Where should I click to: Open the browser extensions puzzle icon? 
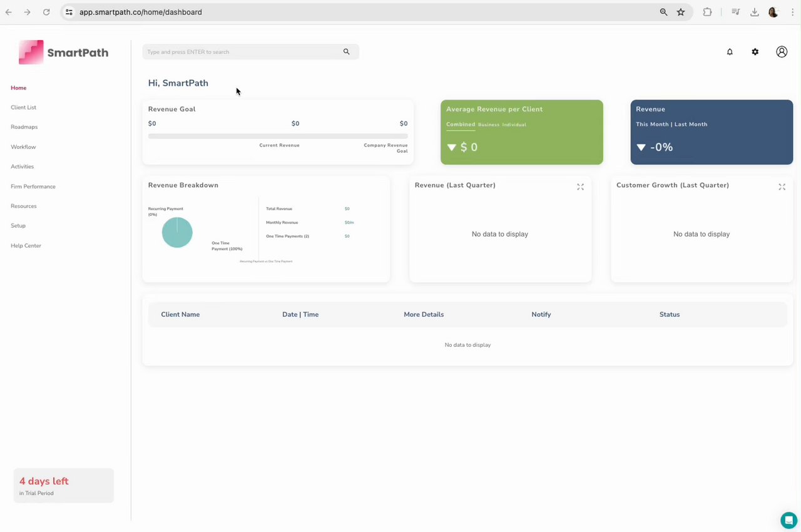(707, 12)
